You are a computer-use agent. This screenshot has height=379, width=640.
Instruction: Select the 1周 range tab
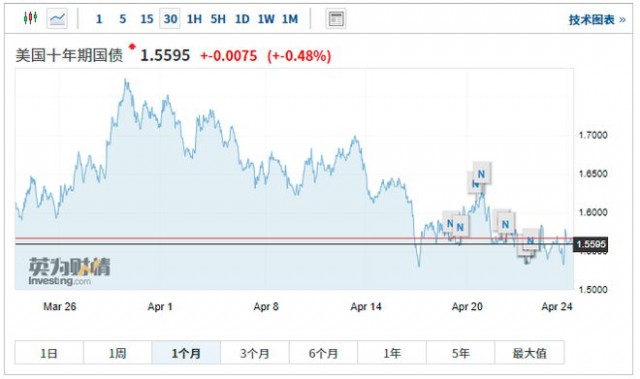coord(118,352)
